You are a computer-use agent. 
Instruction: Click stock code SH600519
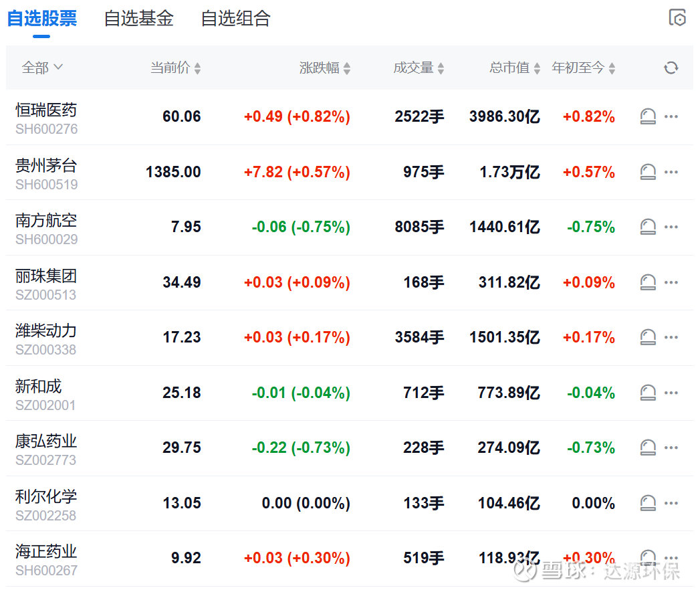click(x=46, y=185)
